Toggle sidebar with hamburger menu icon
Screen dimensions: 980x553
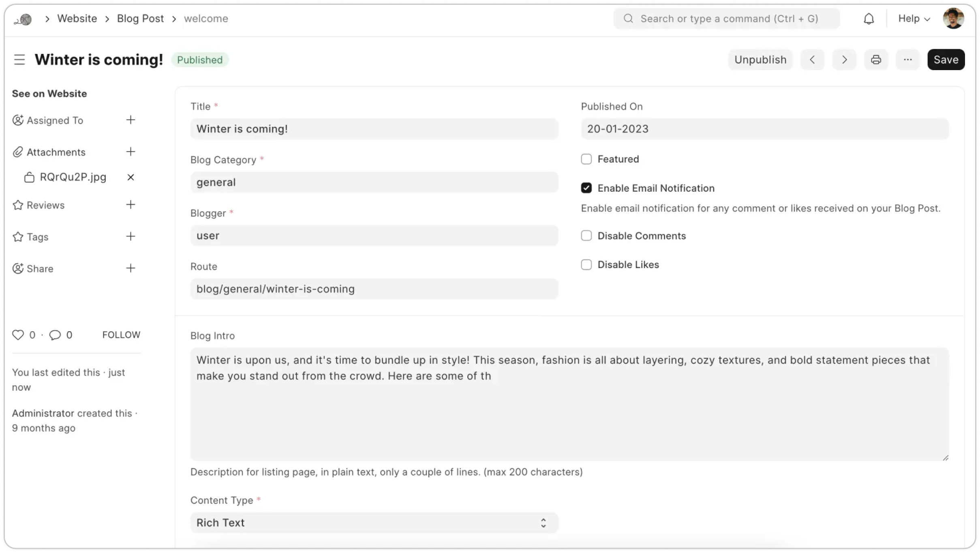coord(19,60)
